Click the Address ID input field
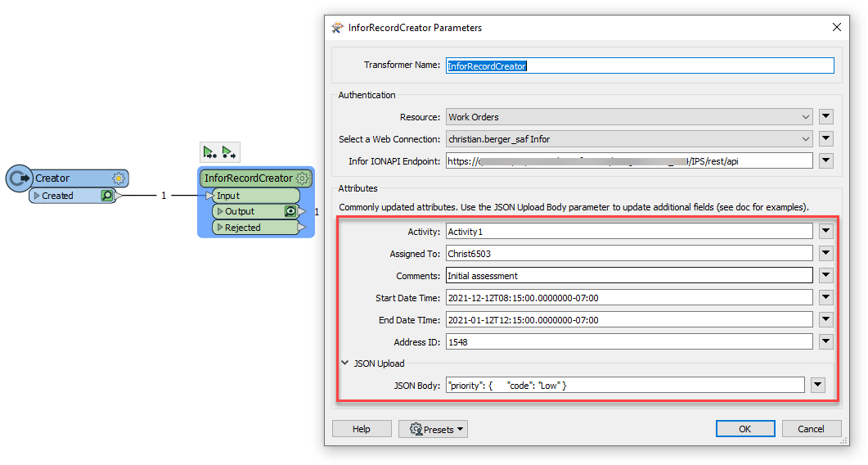The height and width of the screenshot is (465, 868). click(629, 342)
